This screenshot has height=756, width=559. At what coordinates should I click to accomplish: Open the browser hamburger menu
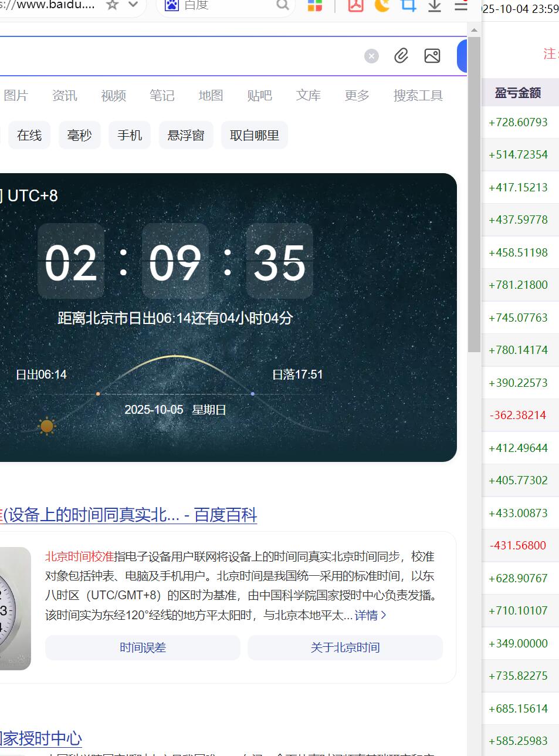pos(461,5)
